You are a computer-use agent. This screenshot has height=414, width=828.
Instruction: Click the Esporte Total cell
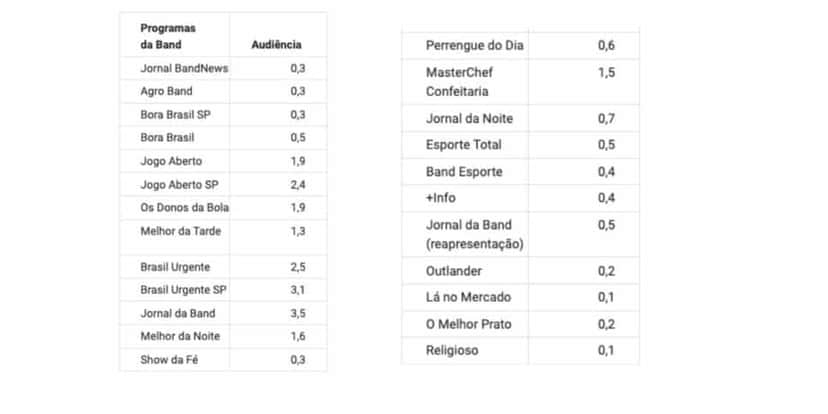[x=464, y=145]
